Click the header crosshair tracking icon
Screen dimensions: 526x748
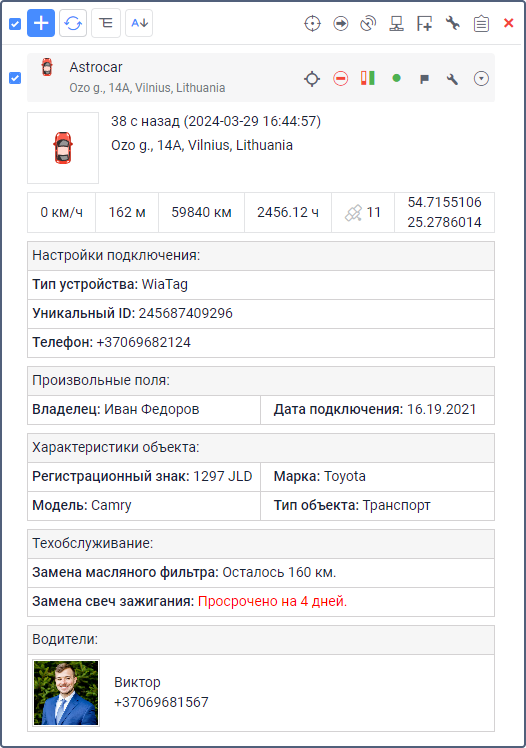tap(312, 23)
